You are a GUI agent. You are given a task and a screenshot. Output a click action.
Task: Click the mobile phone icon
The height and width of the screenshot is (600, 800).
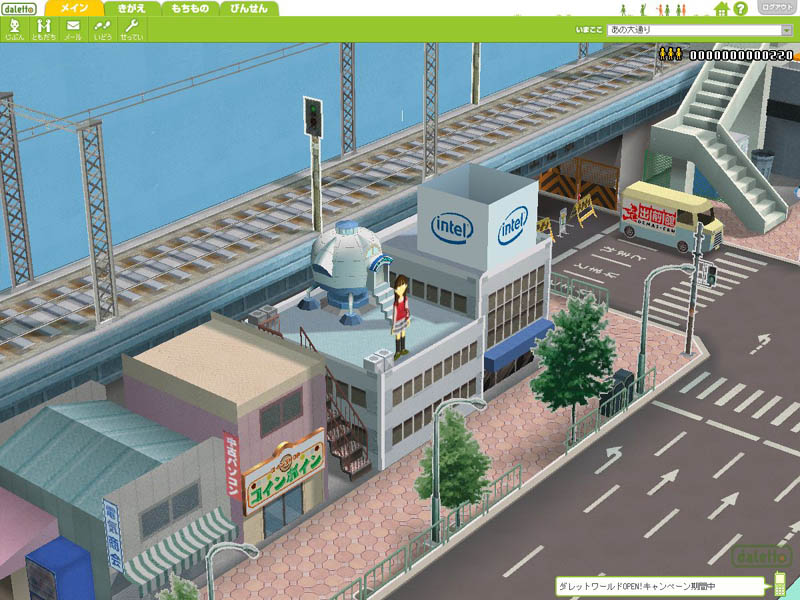pos(780,584)
